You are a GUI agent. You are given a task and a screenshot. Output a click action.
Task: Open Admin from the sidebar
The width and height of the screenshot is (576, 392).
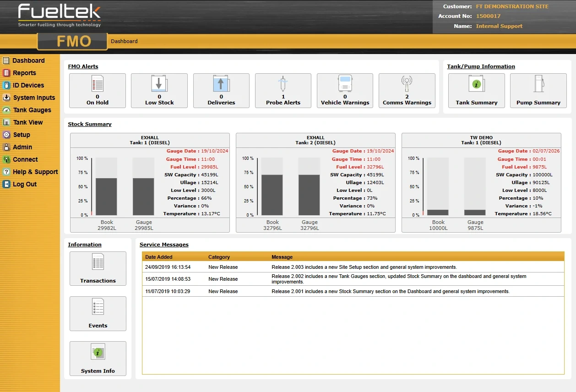(22, 147)
